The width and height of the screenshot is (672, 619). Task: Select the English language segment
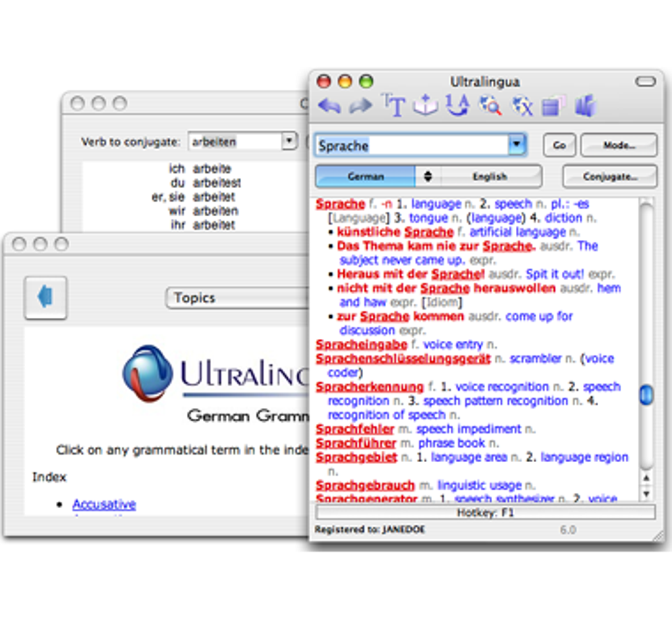tap(490, 176)
